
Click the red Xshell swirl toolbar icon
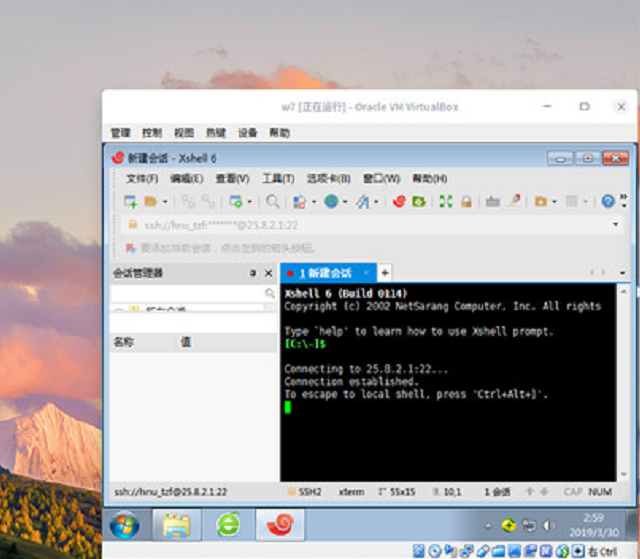[399, 201]
